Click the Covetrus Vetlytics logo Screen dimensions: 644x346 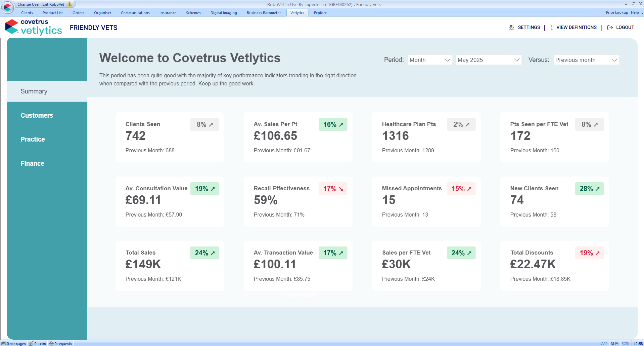pos(33,27)
